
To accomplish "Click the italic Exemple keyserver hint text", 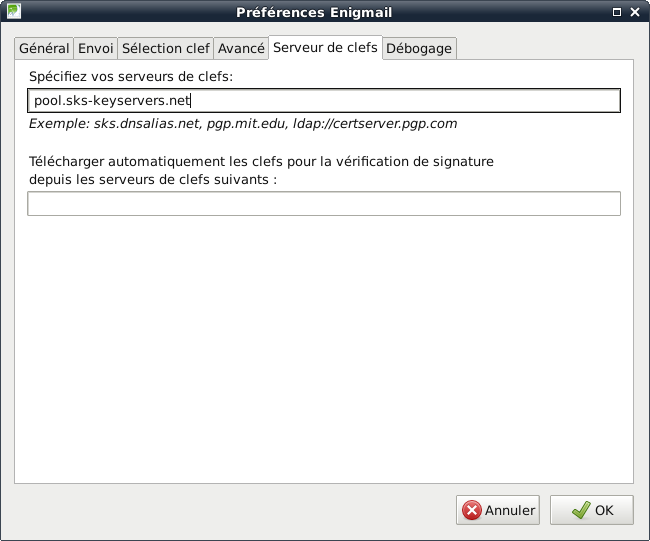I will (243, 124).
